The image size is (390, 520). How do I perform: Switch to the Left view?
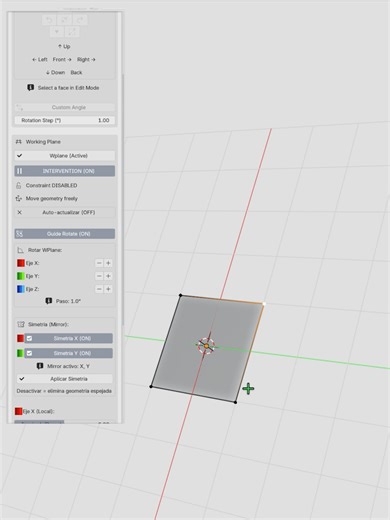click(40, 59)
